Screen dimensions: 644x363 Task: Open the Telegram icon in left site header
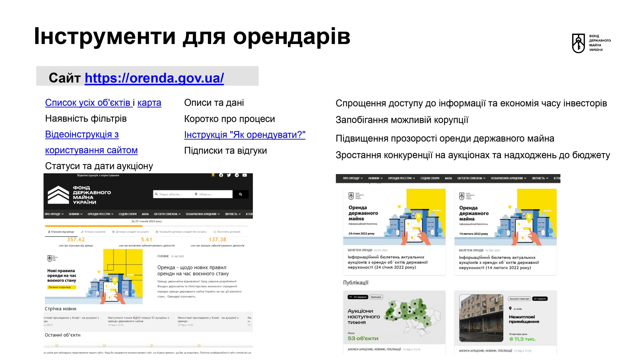[237, 175]
